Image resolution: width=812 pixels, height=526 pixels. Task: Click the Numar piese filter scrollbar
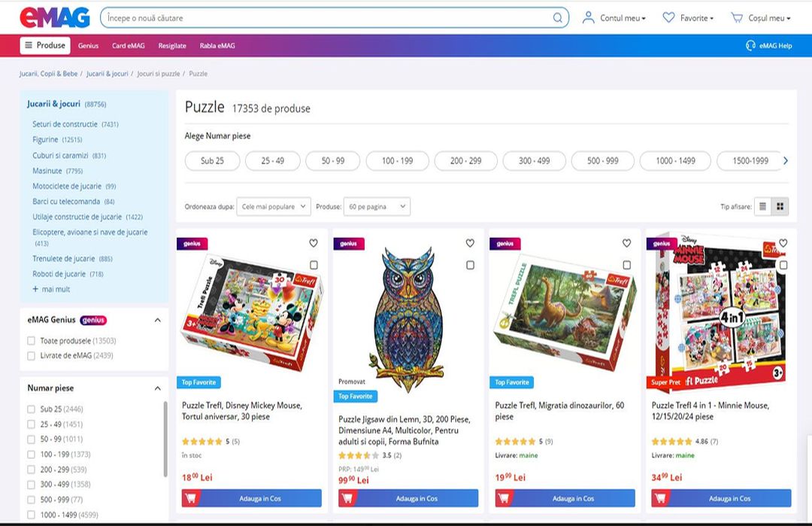coord(165,439)
